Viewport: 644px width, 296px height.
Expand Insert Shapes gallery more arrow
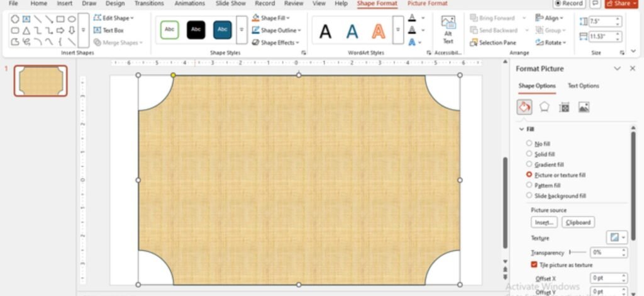click(84, 30)
